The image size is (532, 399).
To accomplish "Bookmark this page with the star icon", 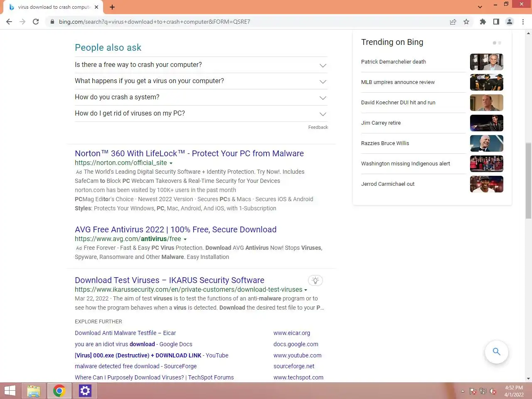I will click(466, 22).
